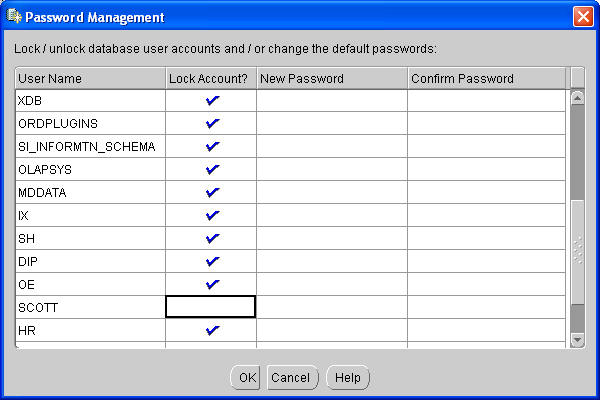Click the scroll down arrow of user list
Viewport: 600px width, 400px height.
[x=577, y=340]
